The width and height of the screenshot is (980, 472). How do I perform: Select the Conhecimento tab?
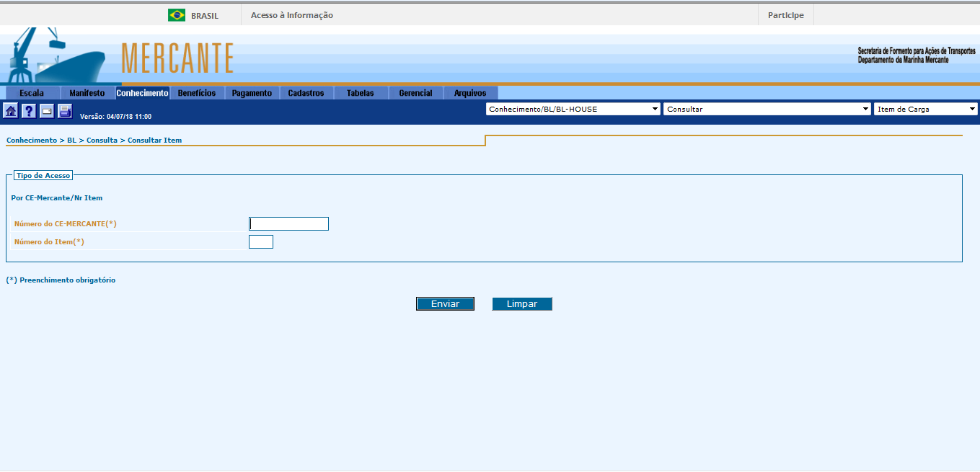(x=142, y=93)
